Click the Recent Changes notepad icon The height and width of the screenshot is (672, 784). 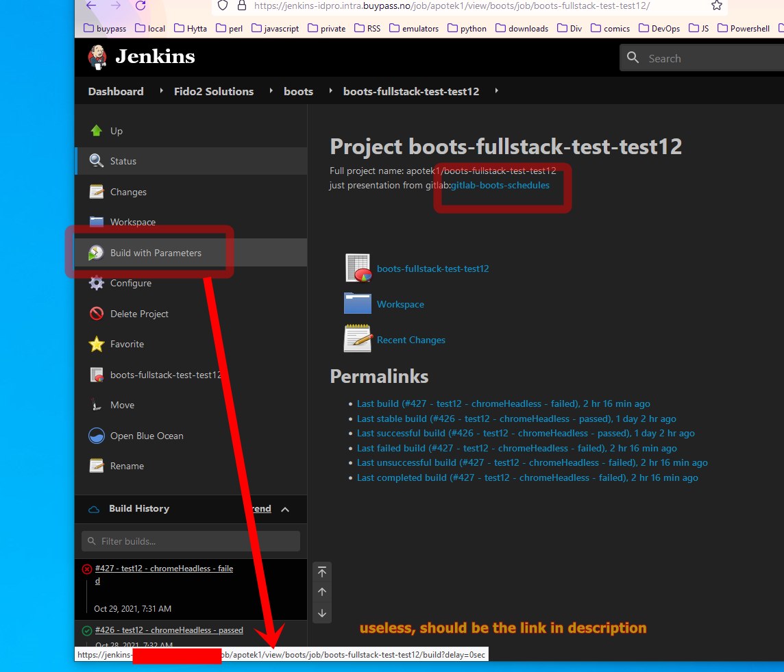click(358, 339)
